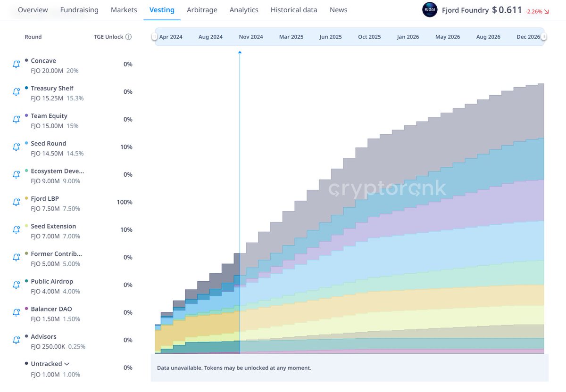Set alert bell for Team Equity round
The height and width of the screenshot is (392, 566).
tap(16, 119)
